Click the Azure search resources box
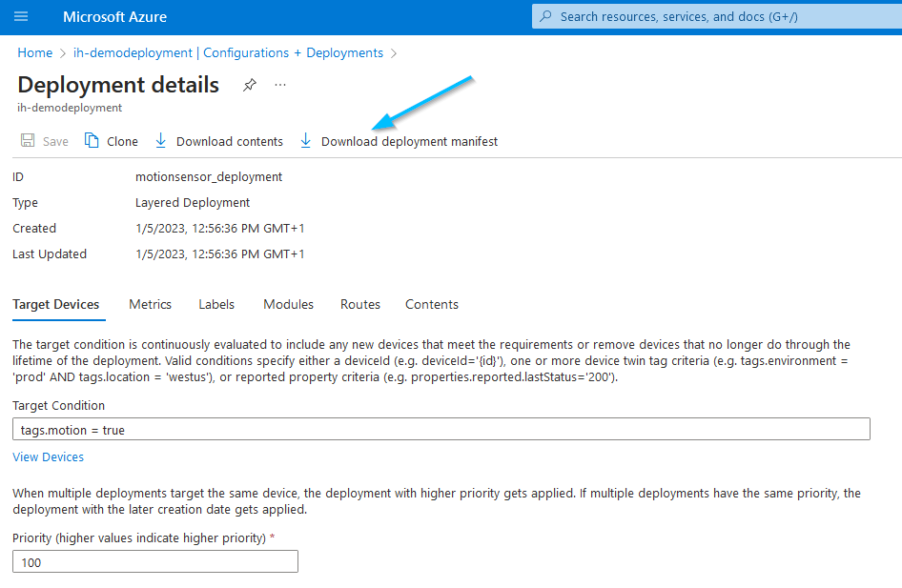This screenshot has height=588, width=902. coord(715,16)
